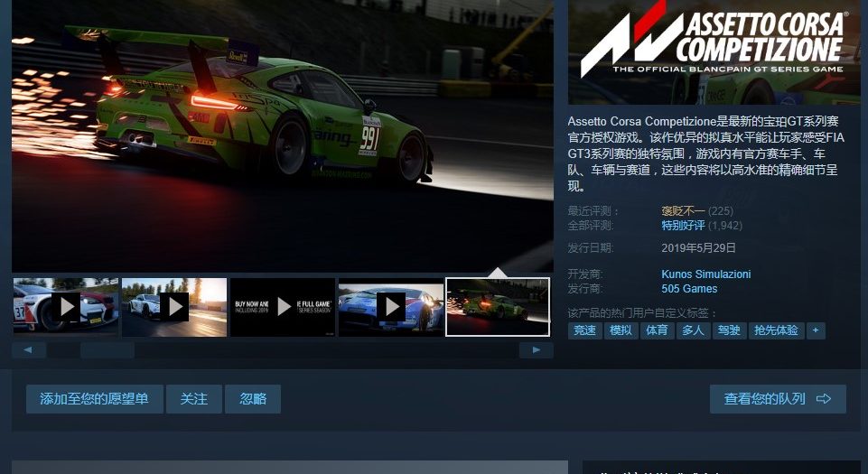Play the second trailer thumbnail at sunset
This screenshot has height=474, width=868.
[174, 306]
